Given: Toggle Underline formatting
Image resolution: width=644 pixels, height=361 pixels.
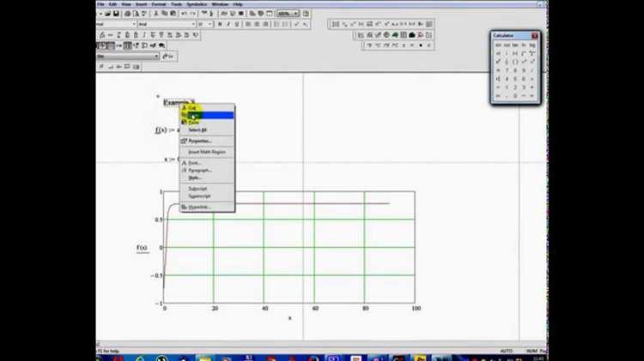Looking at the screenshot, I should coord(237,24).
